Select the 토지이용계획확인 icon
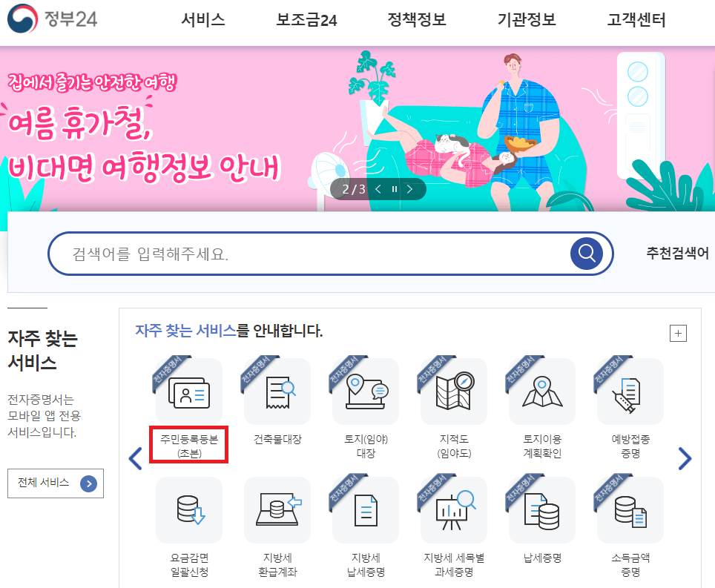The width and height of the screenshot is (715, 588). coord(542,391)
